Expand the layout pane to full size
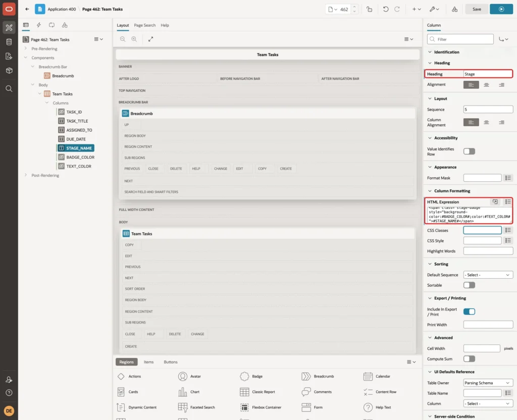Image resolution: width=517 pixels, height=420 pixels. [x=150, y=39]
